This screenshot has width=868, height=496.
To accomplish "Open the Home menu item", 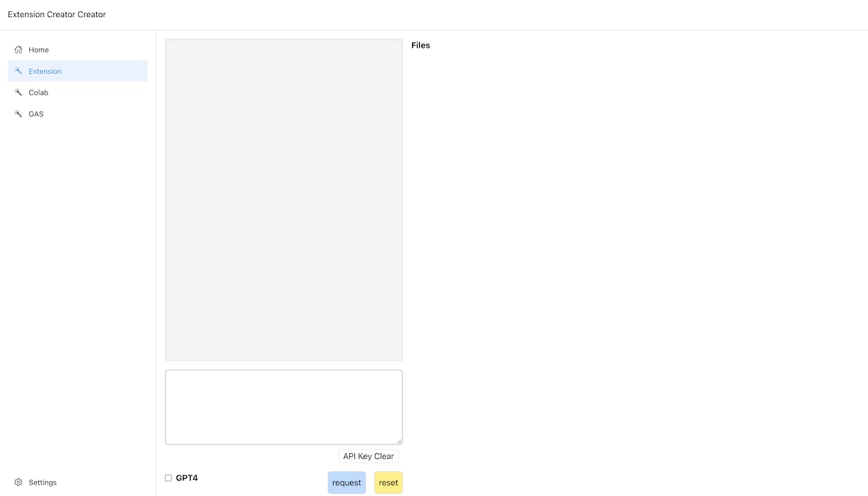I will coord(78,50).
